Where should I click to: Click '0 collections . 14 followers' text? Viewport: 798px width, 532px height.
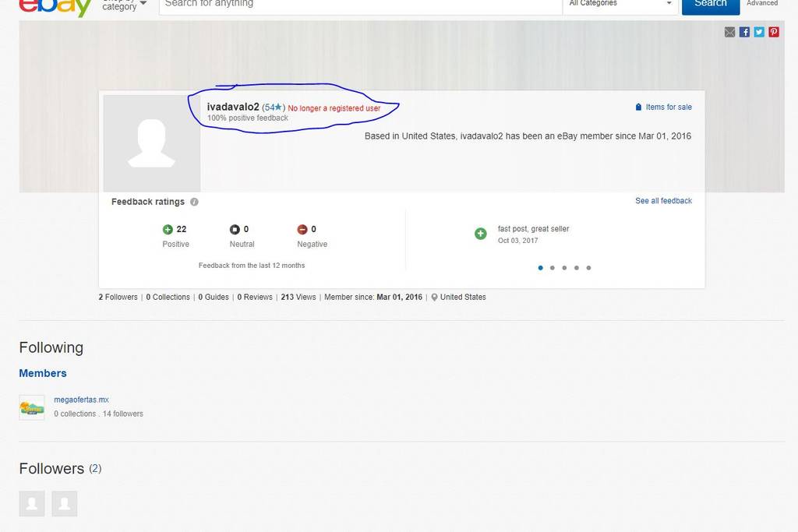coord(98,414)
